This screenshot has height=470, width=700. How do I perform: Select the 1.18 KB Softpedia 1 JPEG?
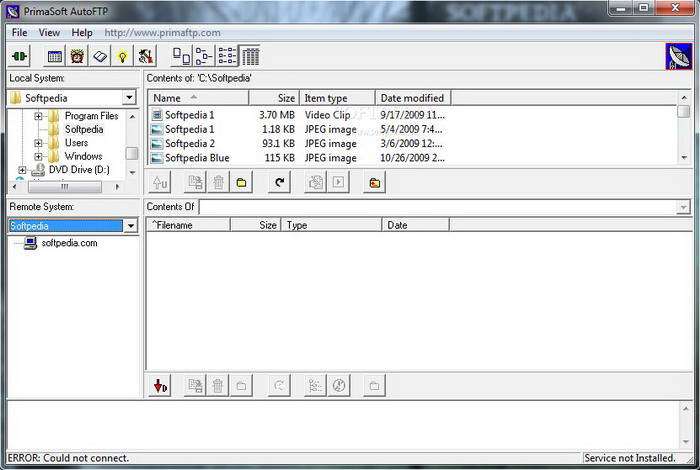(190, 129)
